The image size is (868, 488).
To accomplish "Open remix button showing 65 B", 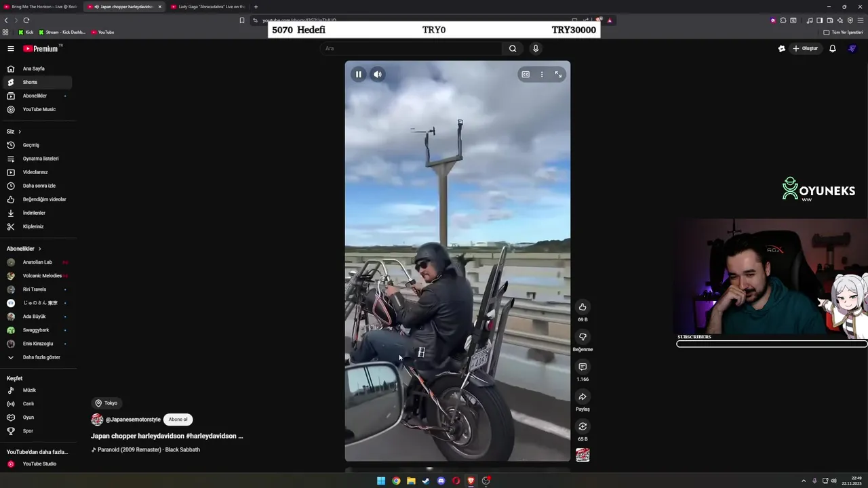I will tap(583, 426).
